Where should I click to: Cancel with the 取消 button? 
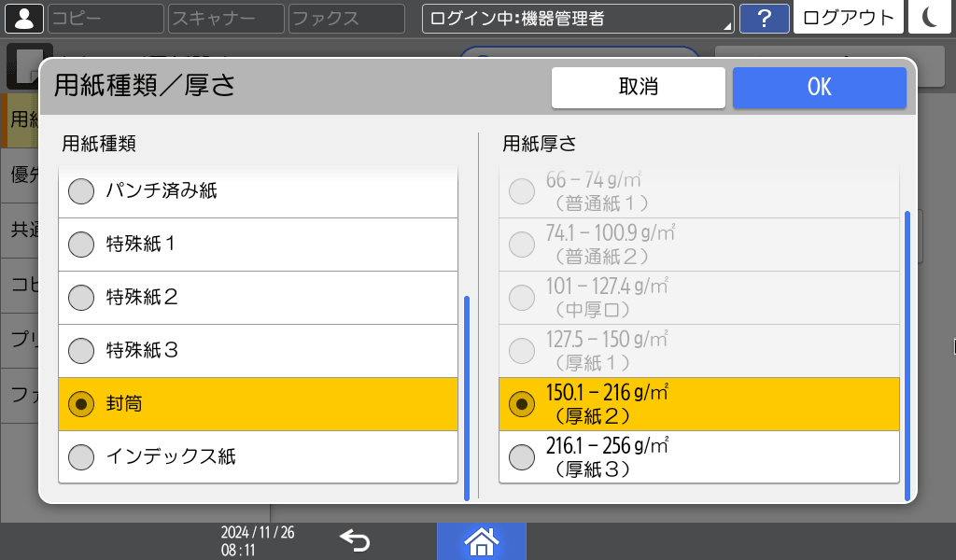(x=639, y=87)
